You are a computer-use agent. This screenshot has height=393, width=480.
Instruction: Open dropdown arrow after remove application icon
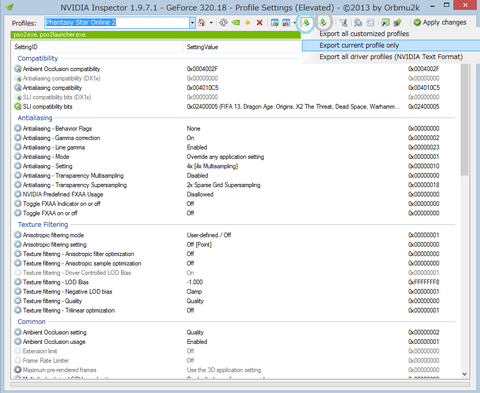[x=294, y=23]
